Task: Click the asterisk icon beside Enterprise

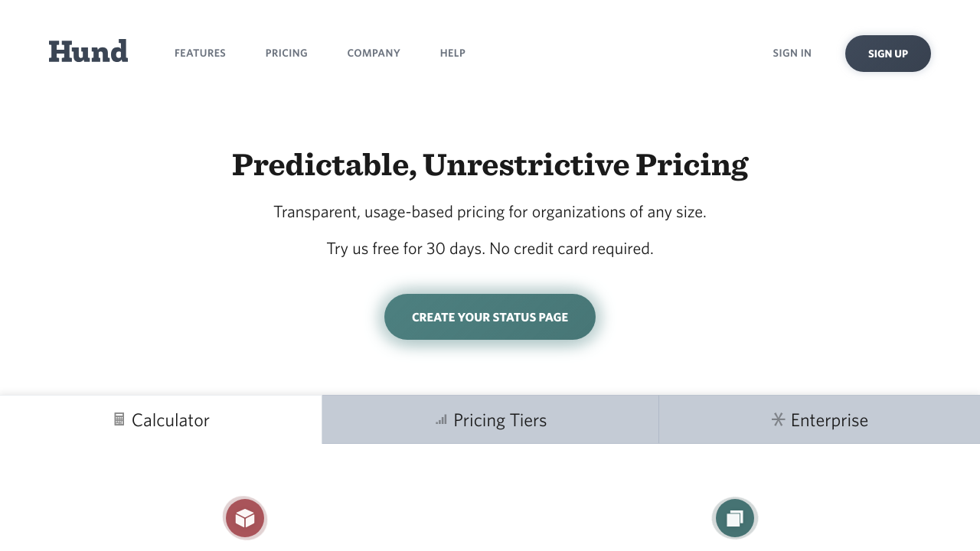Action: (x=779, y=419)
